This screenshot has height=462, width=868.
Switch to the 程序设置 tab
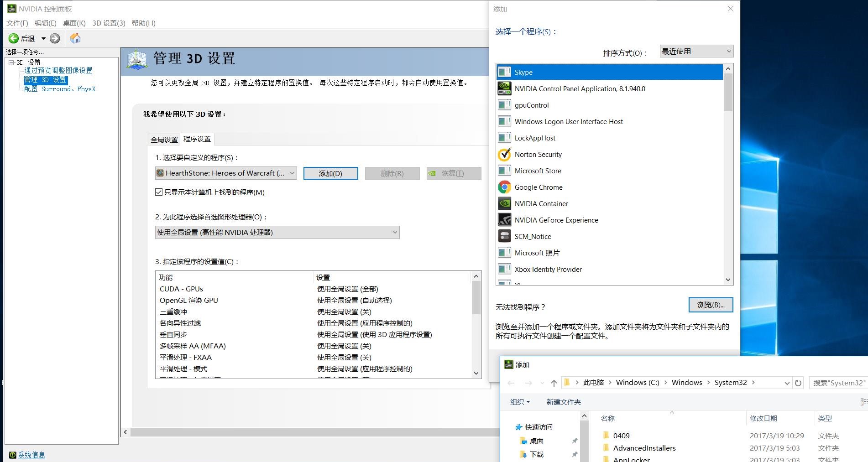click(x=197, y=139)
